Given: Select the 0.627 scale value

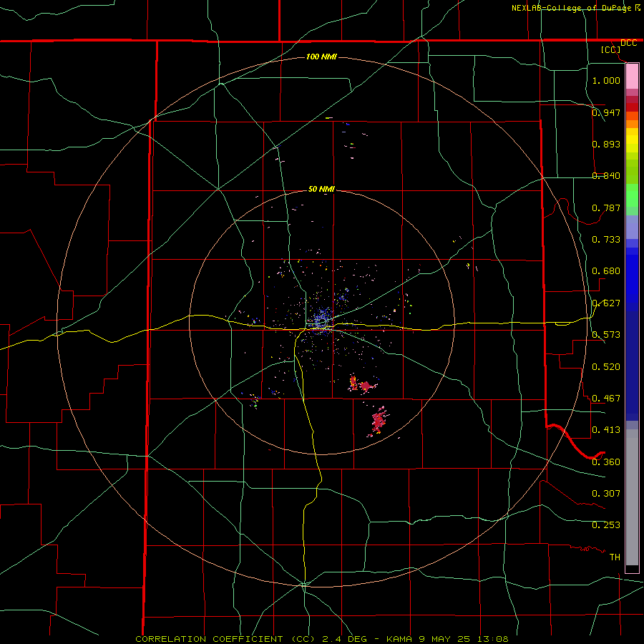Looking at the screenshot, I should click(x=606, y=303).
